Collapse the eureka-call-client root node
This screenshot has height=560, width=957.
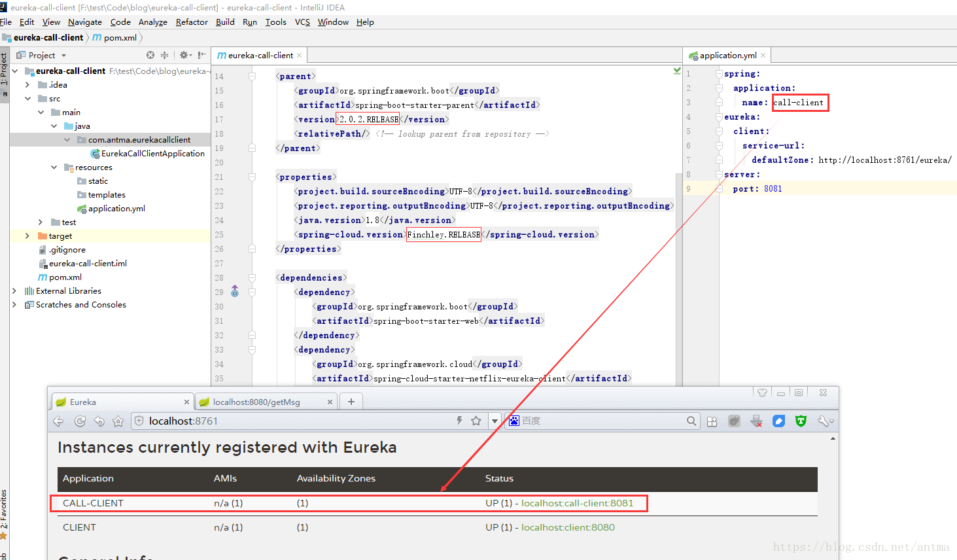[x=15, y=71]
